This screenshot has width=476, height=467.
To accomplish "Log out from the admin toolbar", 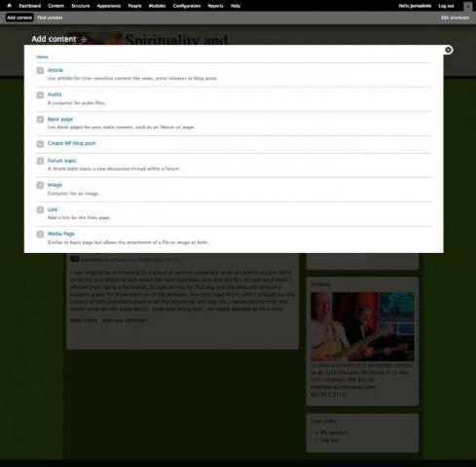I will 446,6.
